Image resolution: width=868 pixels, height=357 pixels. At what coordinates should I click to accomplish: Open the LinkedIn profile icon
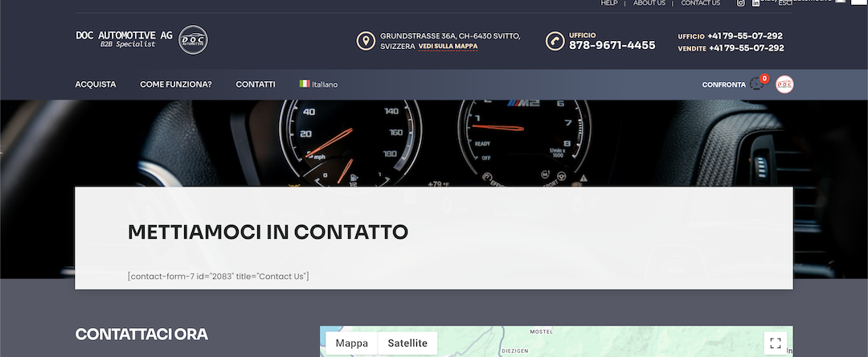click(755, 3)
